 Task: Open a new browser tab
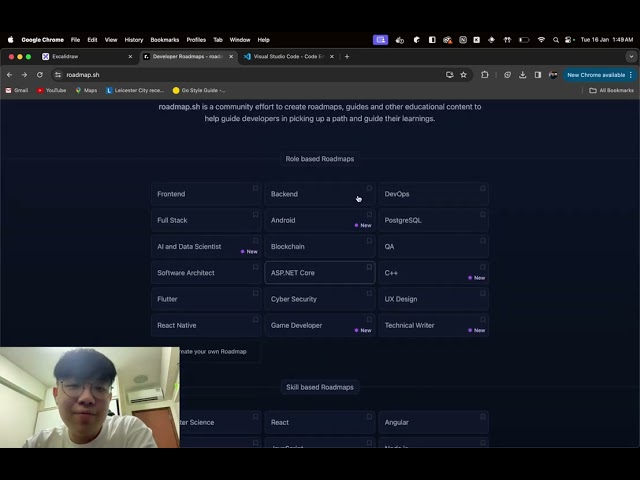pos(347,57)
